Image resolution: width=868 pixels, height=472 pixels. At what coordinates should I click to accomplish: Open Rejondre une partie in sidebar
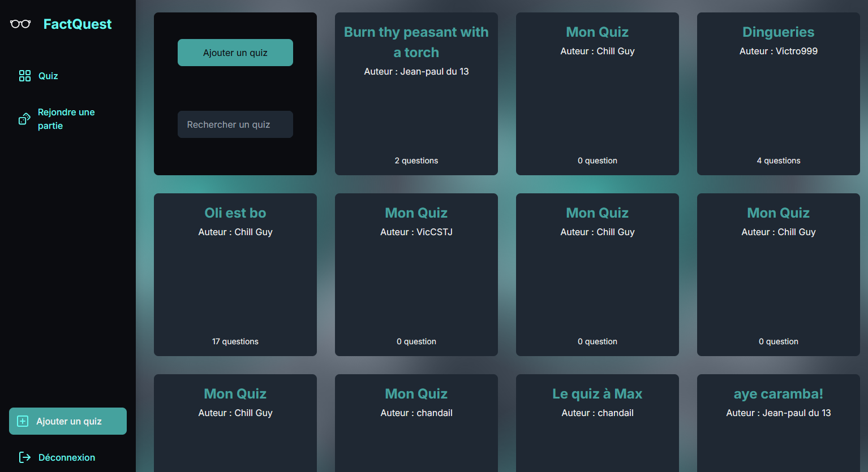point(66,119)
